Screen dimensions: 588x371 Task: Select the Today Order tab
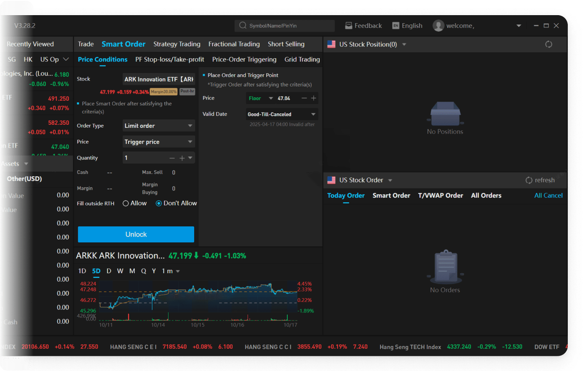point(346,196)
